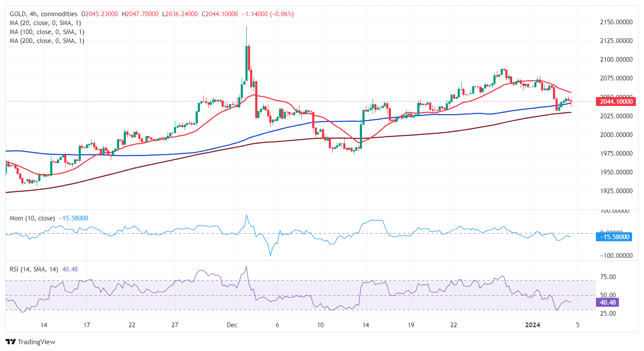This screenshot has height=351, width=644.
Task: Select the MA (200, close, 0, SMA, 1) legend
Action: coord(47,41)
